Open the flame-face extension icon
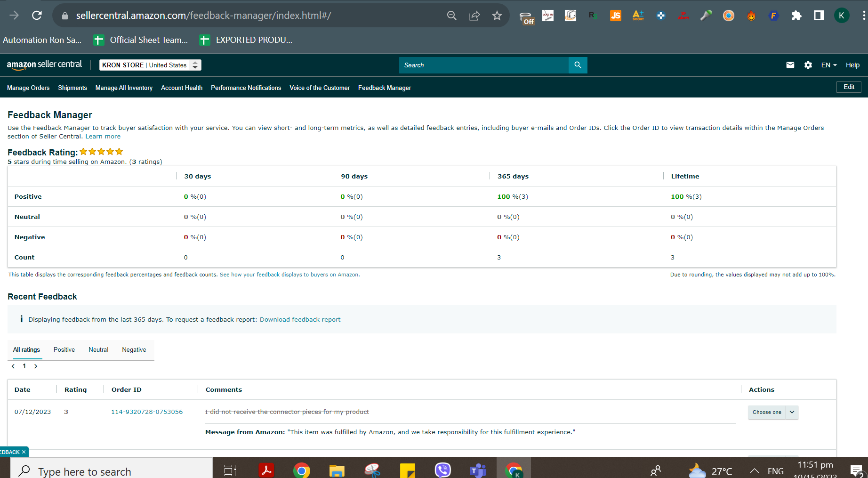The width and height of the screenshot is (868, 478). tap(751, 16)
